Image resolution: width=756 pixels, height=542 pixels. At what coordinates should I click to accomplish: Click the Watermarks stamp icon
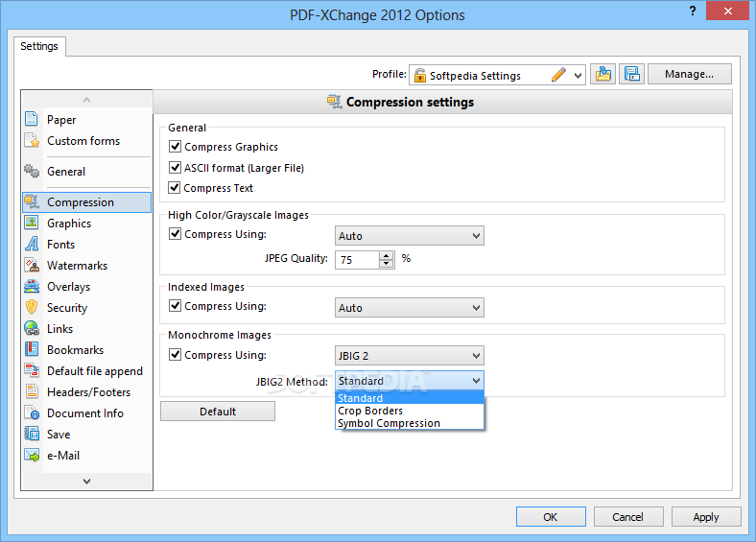(x=32, y=265)
